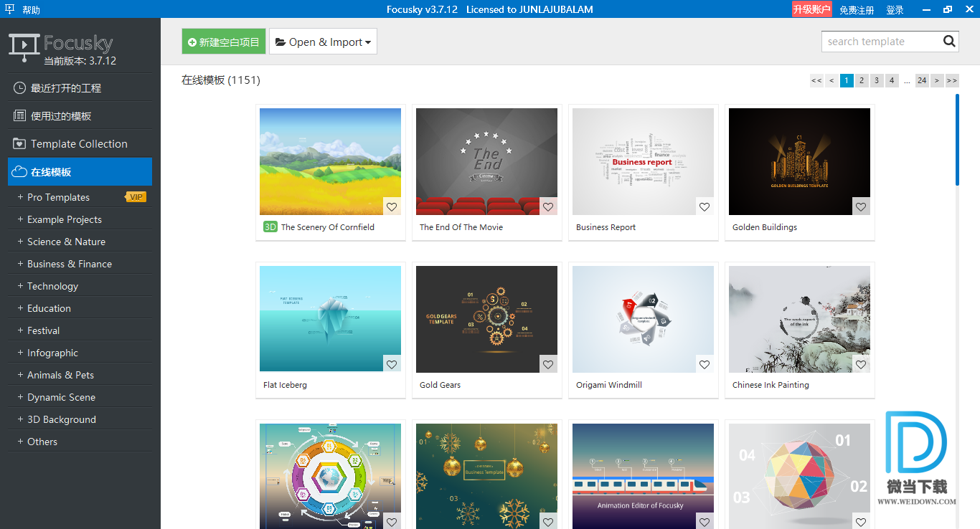Favorite the Origami Windmill template
This screenshot has height=529, width=980.
point(705,364)
